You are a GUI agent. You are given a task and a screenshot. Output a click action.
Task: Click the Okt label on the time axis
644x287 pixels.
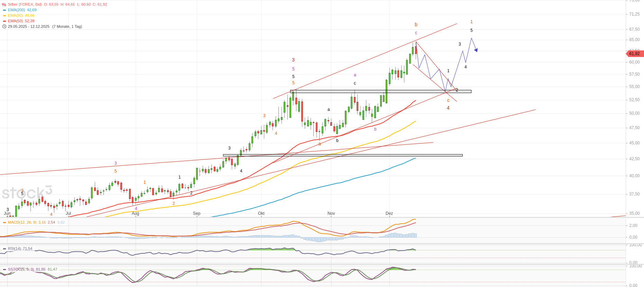[261, 213]
